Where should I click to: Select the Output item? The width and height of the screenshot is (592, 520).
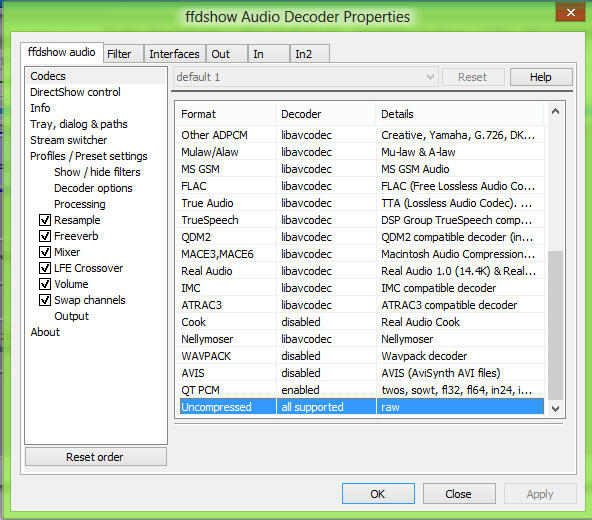[71, 316]
